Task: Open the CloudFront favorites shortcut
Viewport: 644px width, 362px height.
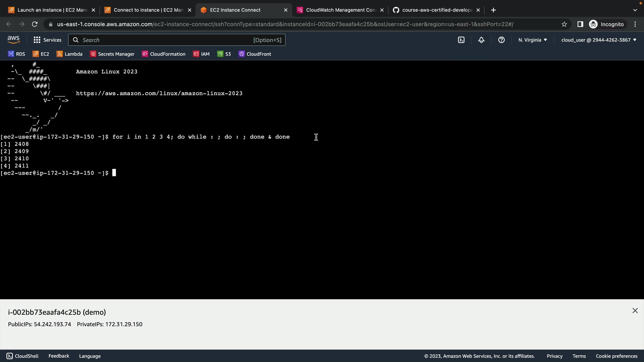Action: (255, 54)
